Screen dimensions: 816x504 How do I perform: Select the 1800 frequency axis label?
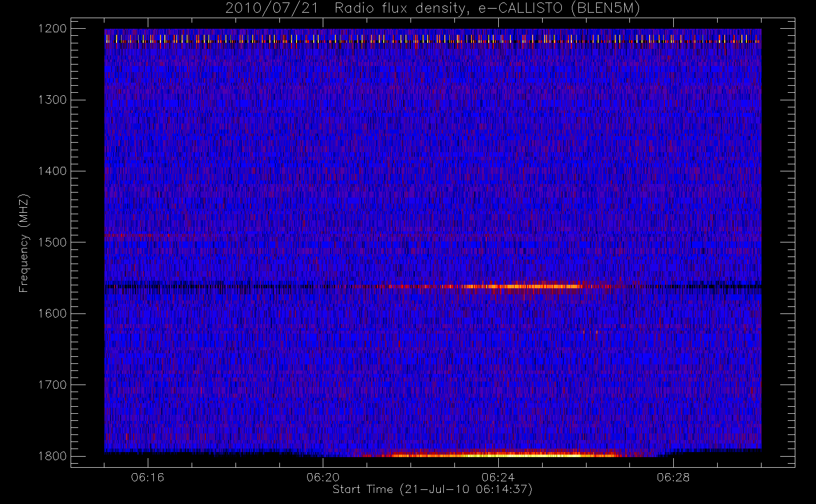52,456
